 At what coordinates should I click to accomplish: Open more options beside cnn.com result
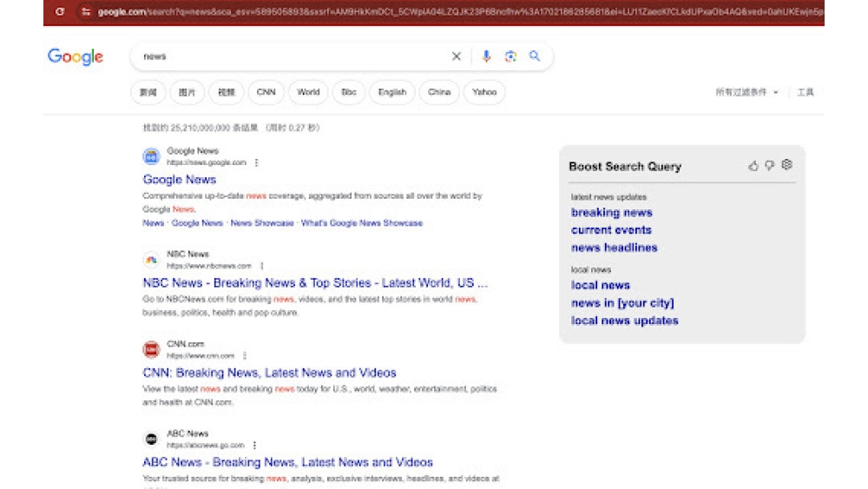(x=245, y=355)
